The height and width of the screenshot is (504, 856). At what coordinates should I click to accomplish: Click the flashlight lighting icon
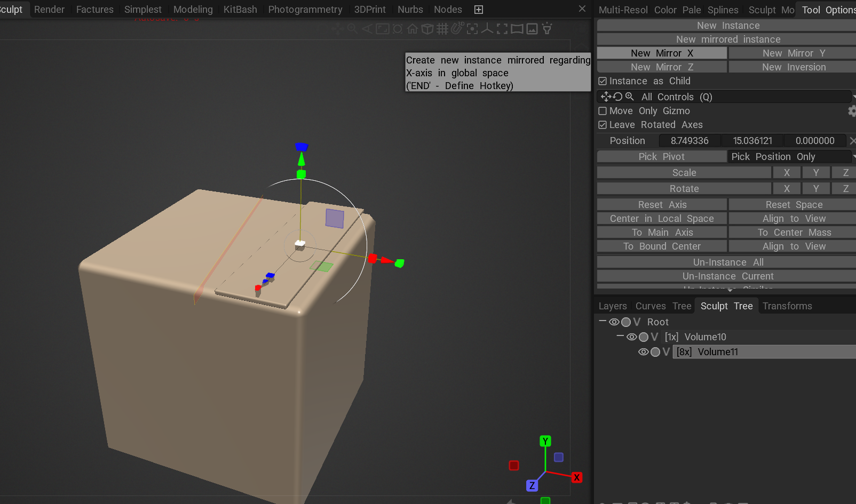[x=547, y=29]
